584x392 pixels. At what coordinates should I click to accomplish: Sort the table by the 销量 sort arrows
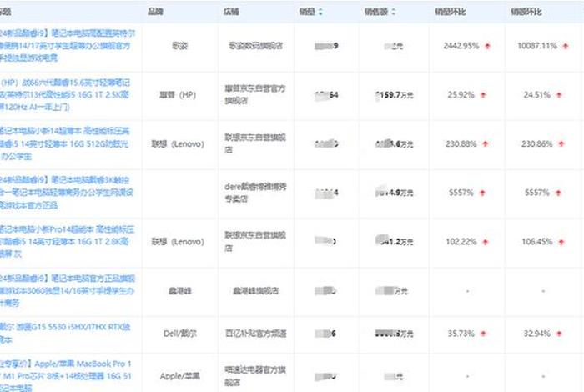point(320,12)
